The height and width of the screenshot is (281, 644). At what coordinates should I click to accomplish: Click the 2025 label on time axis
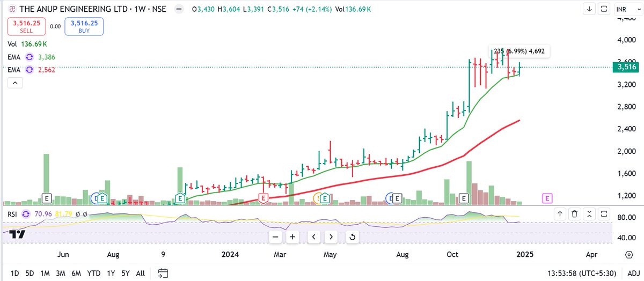pos(524,254)
